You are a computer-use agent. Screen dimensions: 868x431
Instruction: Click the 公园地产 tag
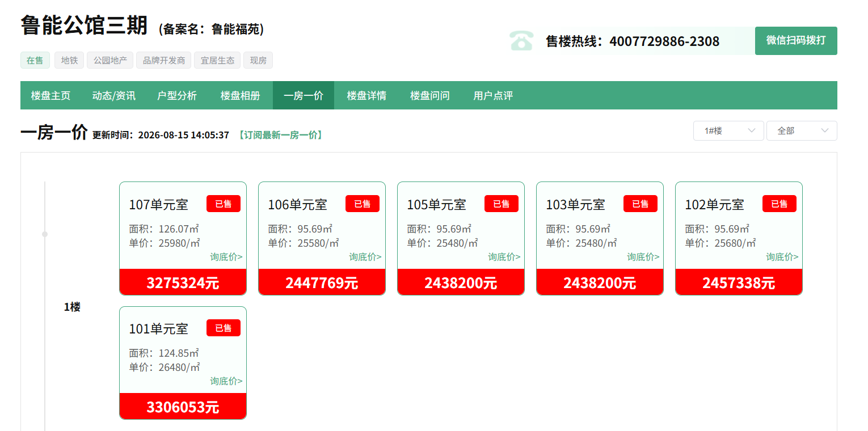[110, 60]
